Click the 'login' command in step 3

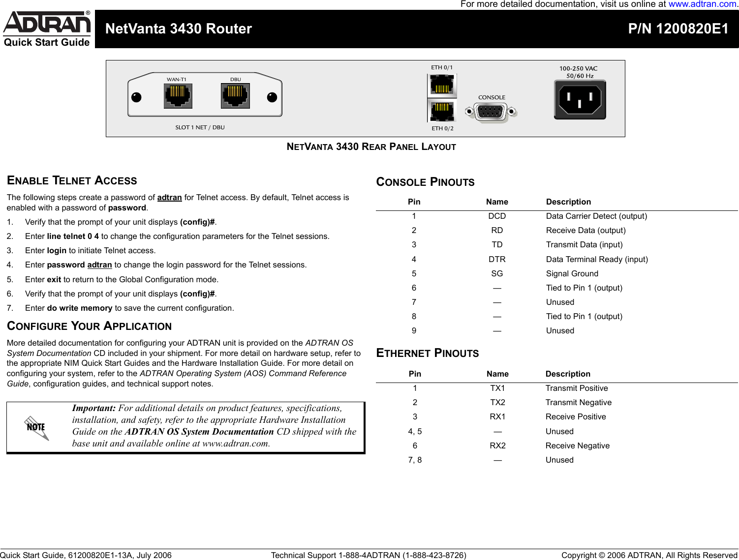pos(57,251)
